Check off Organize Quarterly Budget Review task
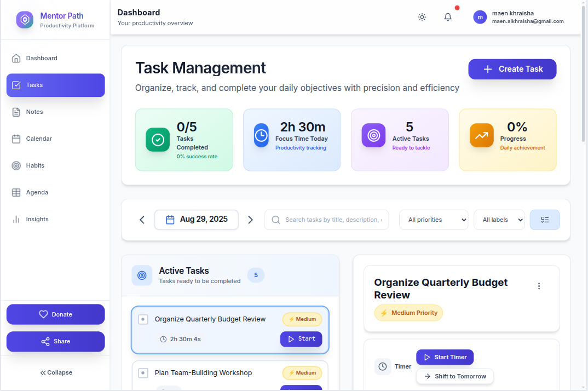This screenshot has height=391, width=588. point(143,319)
